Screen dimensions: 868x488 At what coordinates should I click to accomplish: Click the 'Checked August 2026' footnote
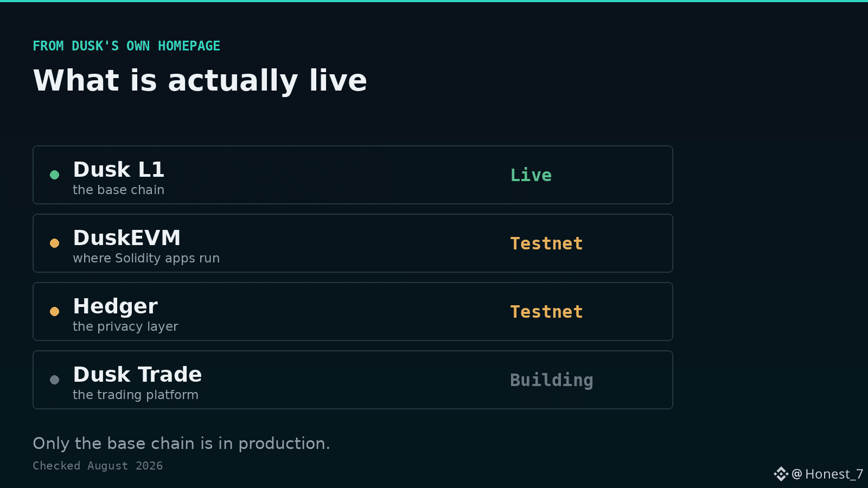98,466
